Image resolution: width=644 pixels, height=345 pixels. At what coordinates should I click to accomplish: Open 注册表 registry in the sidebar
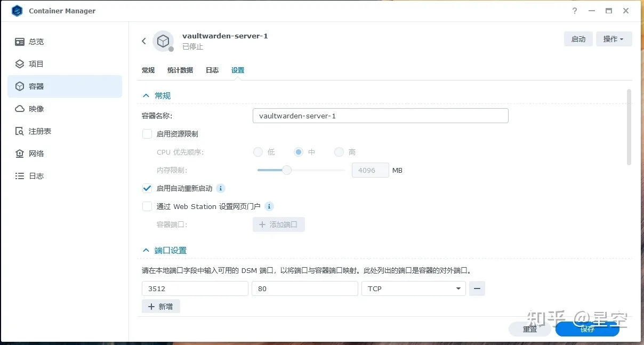point(39,131)
